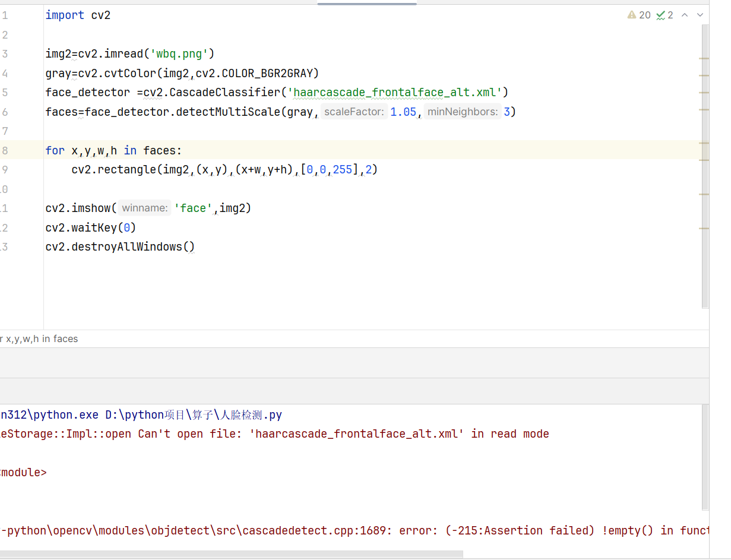Click the scaleFactor inlay hint
Screen dimensions: 731x560
(355, 112)
